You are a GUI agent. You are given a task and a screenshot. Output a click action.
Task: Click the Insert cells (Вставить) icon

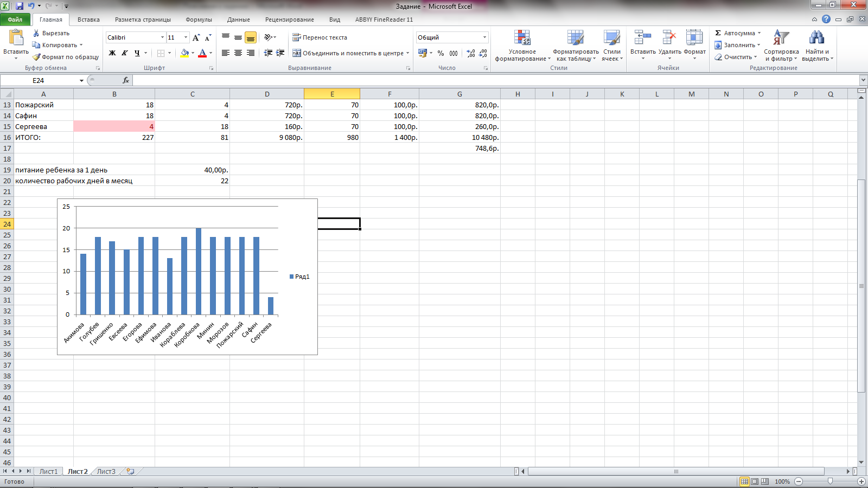643,38
